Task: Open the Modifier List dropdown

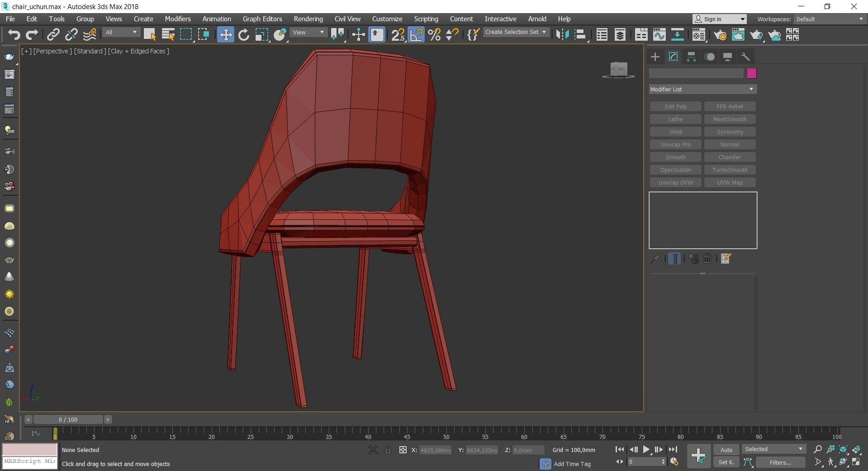Action: pyautogui.click(x=702, y=89)
